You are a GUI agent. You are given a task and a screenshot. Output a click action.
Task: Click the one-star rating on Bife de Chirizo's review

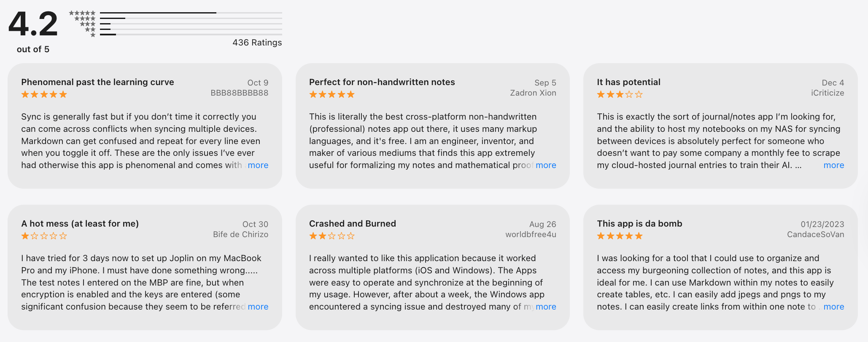click(44, 236)
